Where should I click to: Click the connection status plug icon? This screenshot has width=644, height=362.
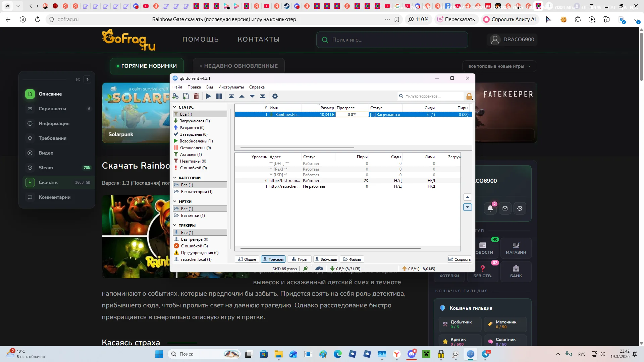(306, 268)
